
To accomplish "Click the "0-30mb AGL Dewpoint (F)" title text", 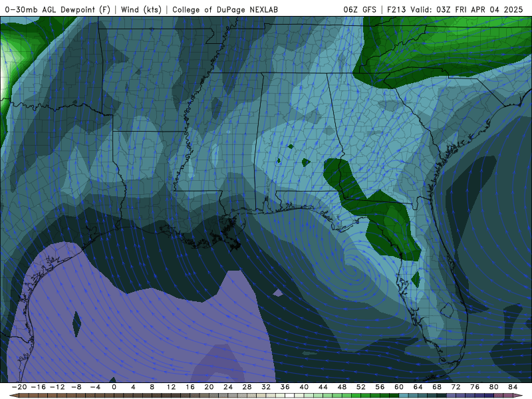I will 57,9.
